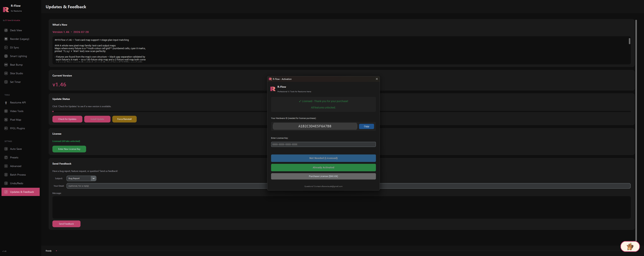Click the Not Needed (Licensed) button

pos(323,158)
